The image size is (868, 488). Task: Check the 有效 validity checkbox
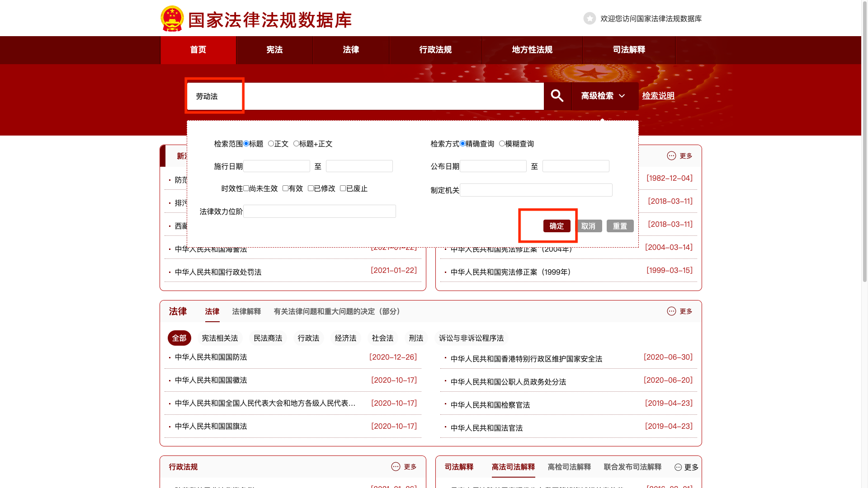pos(285,188)
